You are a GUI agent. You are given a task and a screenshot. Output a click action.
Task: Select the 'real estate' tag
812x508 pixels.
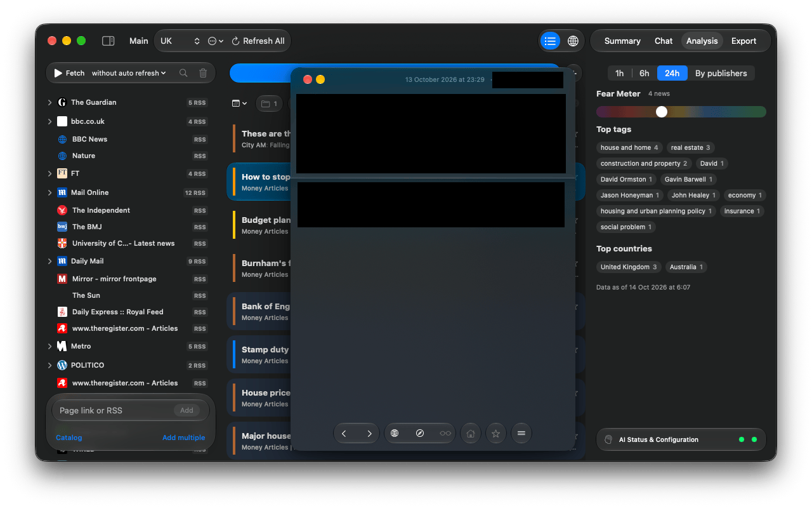tap(691, 147)
